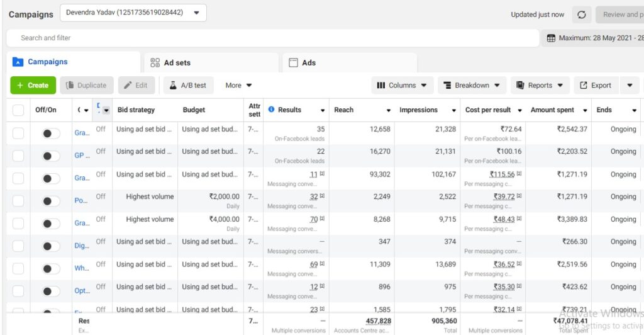This screenshot has height=335, width=644.
Task: Click the Duplicate campaign button
Action: [x=86, y=86]
